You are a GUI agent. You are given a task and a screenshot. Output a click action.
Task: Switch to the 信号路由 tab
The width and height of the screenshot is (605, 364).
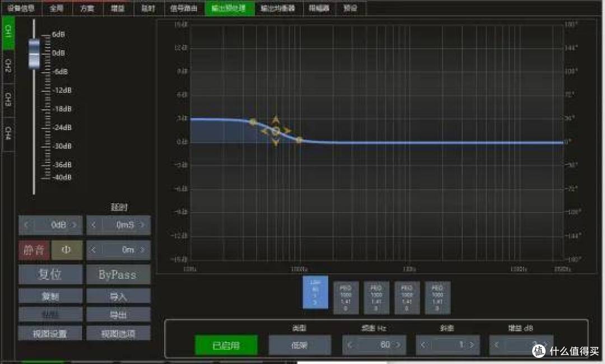[184, 8]
